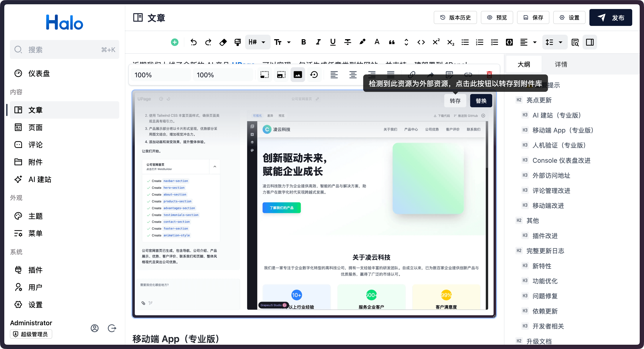
Task: Click the green insert block plus icon
Action: point(174,42)
